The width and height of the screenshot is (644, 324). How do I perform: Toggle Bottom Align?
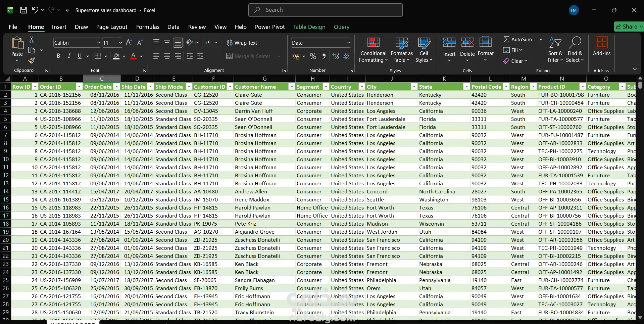pyautogui.click(x=178, y=43)
